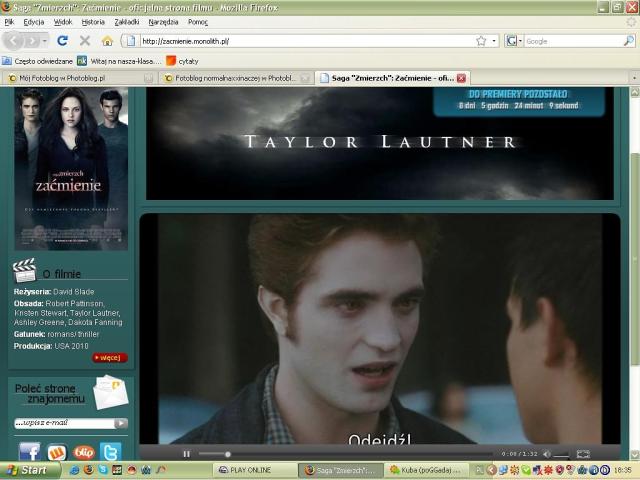Click the Start button

coord(30,470)
